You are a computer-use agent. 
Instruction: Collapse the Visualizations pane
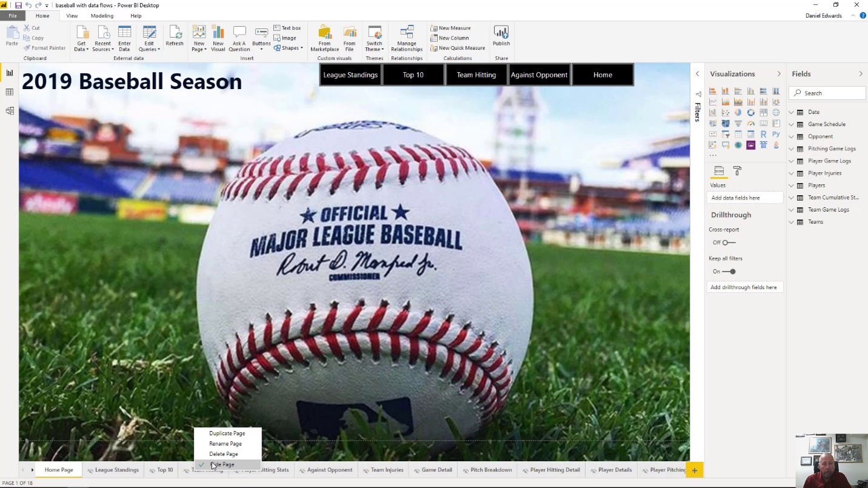point(779,74)
